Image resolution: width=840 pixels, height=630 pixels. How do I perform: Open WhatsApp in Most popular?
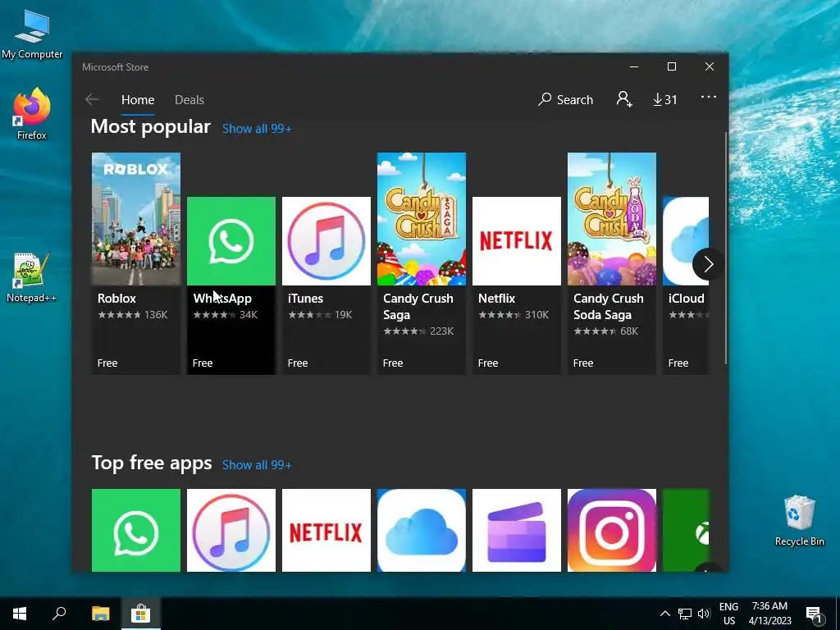231,285
